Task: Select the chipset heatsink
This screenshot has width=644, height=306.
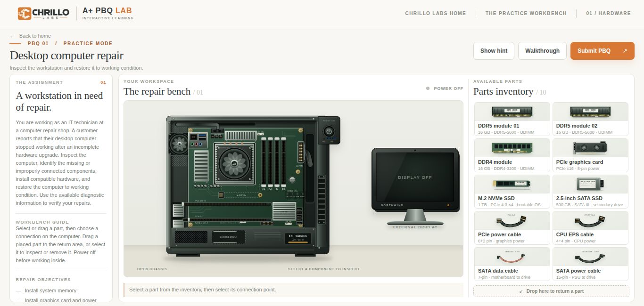Action: [x=284, y=211]
